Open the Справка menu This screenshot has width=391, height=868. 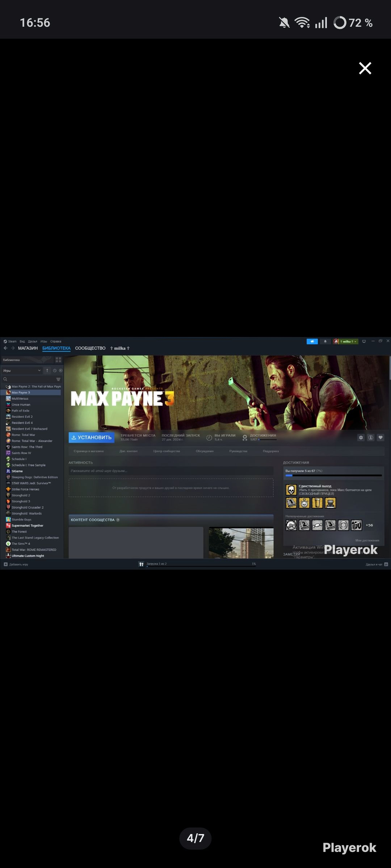(x=56, y=341)
